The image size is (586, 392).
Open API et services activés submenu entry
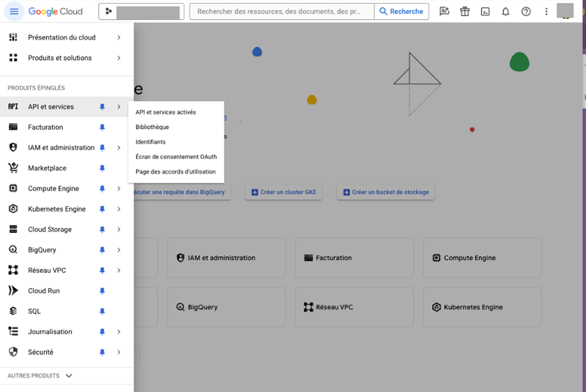coord(166,112)
